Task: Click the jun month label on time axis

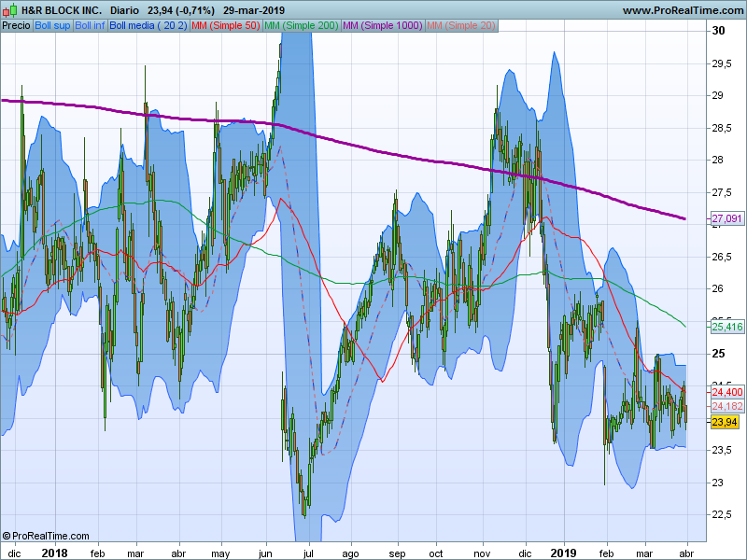Action: (x=265, y=553)
